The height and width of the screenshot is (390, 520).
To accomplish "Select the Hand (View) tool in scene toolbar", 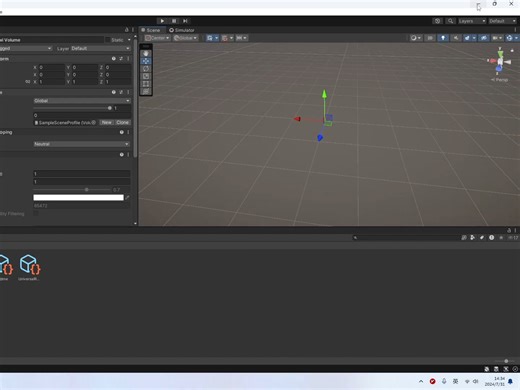I will tap(146, 54).
